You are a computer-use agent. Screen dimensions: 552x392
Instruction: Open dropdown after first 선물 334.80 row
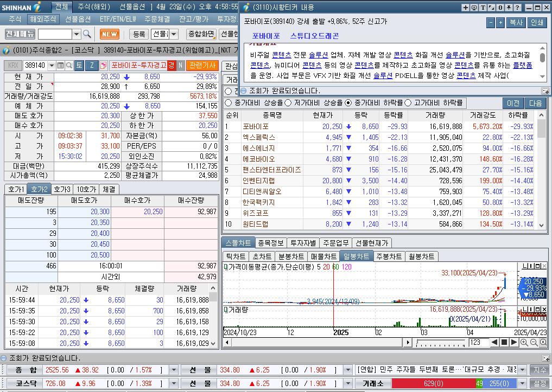click(348, 370)
